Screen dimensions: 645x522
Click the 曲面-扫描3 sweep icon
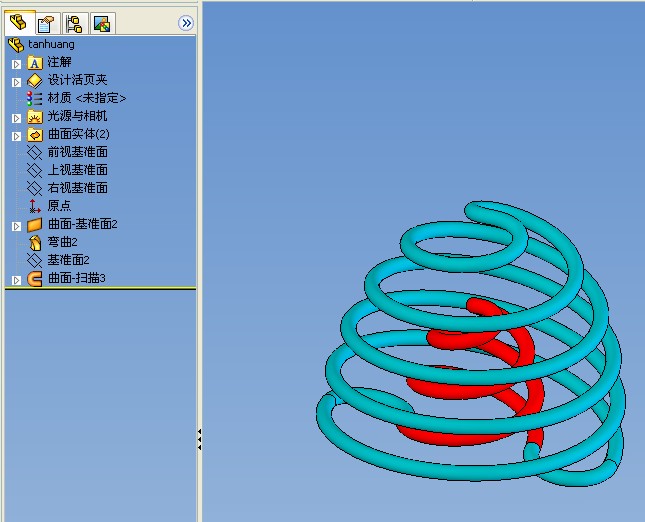(x=35, y=278)
